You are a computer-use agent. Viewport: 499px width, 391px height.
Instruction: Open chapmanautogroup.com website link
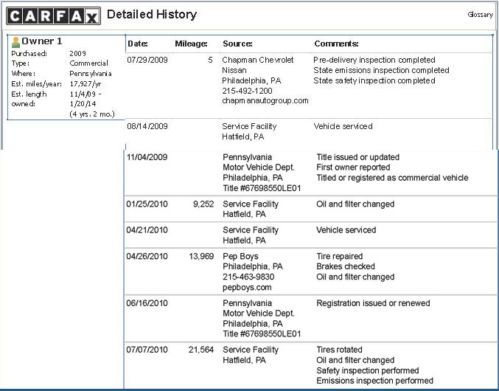tap(265, 101)
